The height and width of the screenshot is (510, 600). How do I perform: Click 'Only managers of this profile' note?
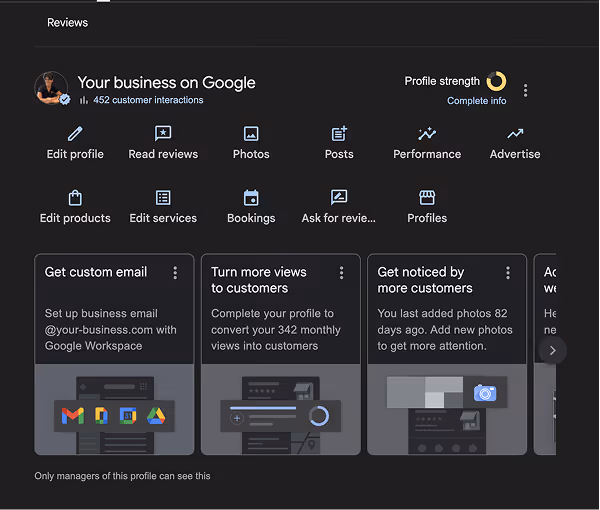[122, 476]
